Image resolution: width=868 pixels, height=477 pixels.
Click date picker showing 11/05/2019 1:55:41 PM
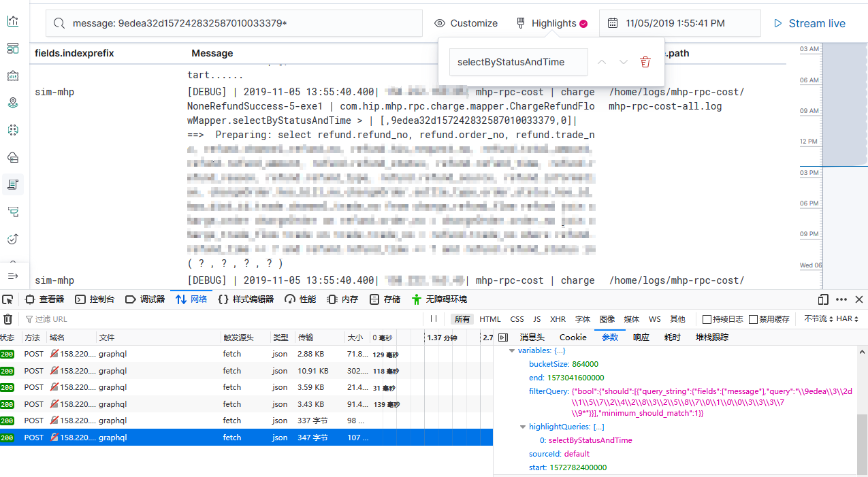679,23
